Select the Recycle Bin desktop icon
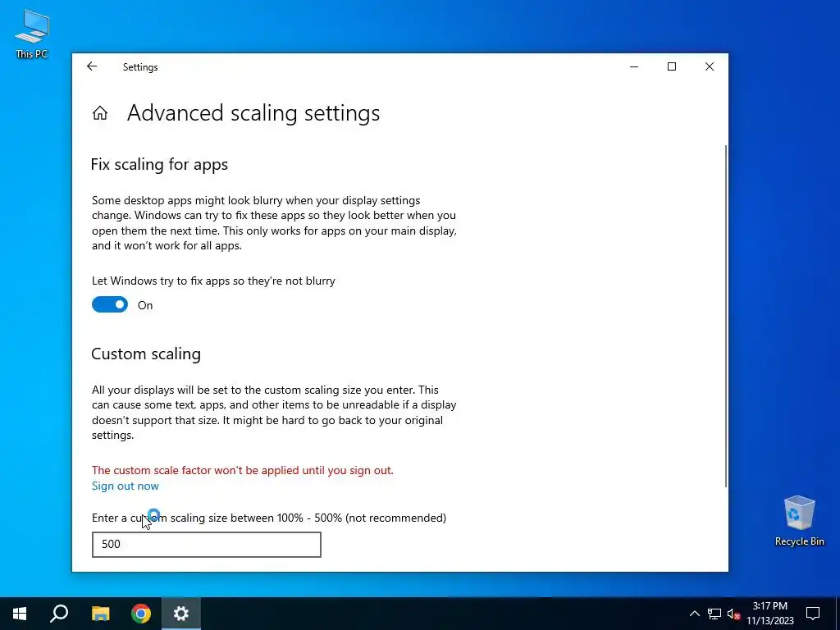 click(799, 521)
